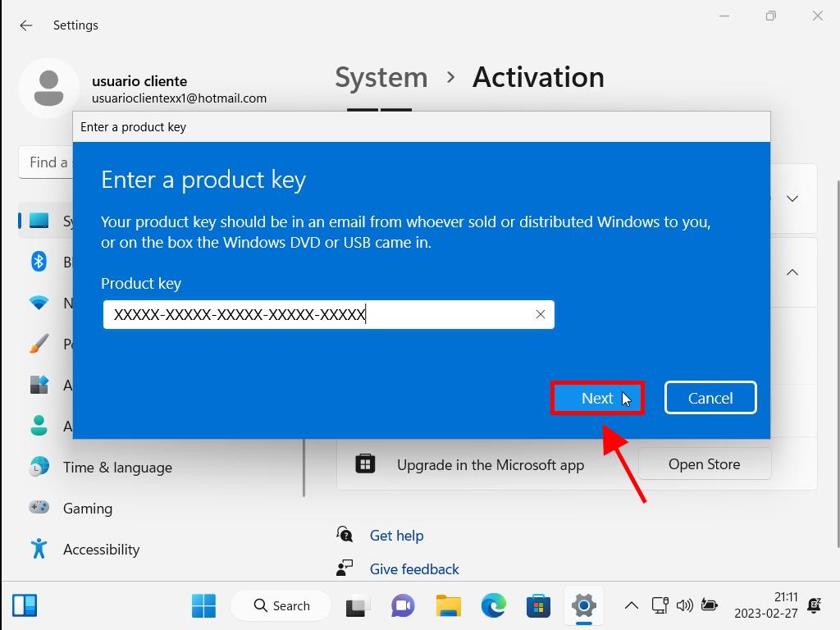This screenshot has height=630, width=840.
Task: Show hidden system tray icons
Action: 631,606
